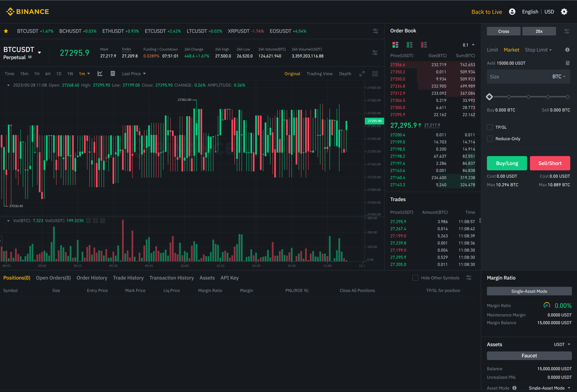This screenshot has width=577, height=392.
Task: Enable the Reduce-Only checkbox
Action: [x=490, y=139]
